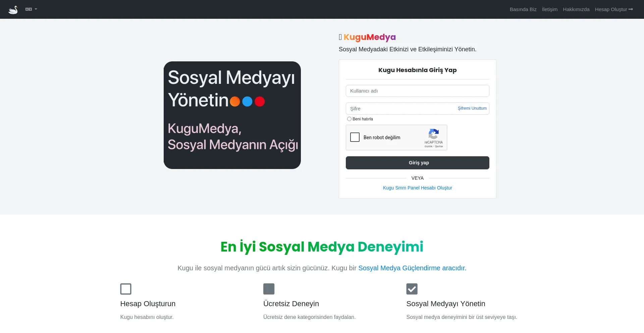Toggle Beni hatırla option
This screenshot has width=644, height=333.
pos(349,119)
